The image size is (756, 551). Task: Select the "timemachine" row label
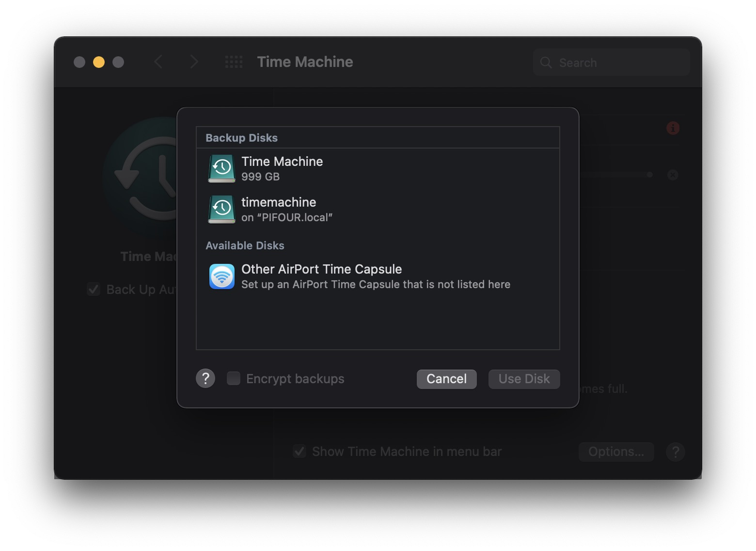tap(279, 202)
